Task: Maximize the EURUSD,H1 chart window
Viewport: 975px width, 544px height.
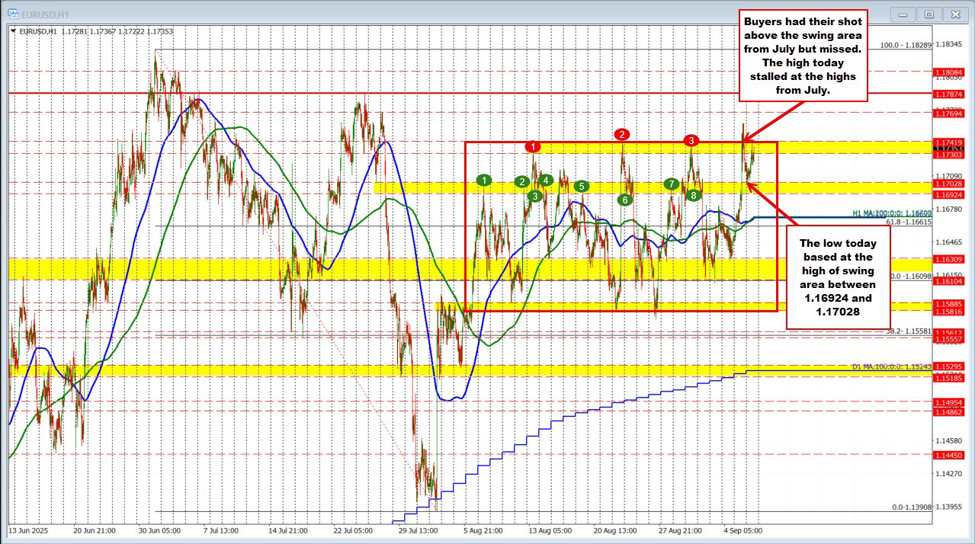Action: 928,14
